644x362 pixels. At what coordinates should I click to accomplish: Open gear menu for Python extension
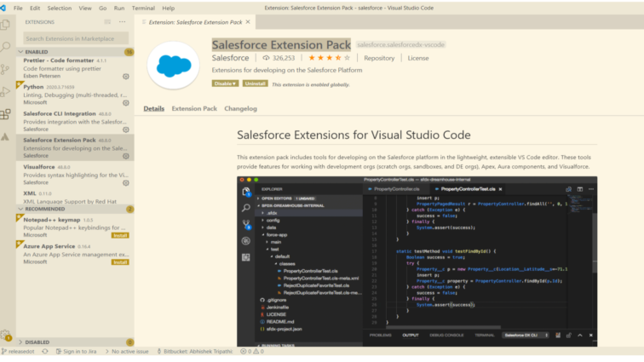126,103
